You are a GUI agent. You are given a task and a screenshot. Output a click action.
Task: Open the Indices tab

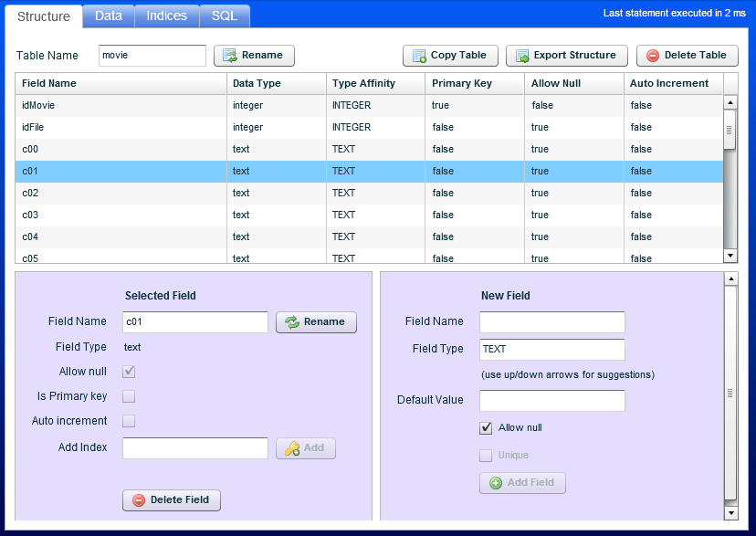point(167,16)
